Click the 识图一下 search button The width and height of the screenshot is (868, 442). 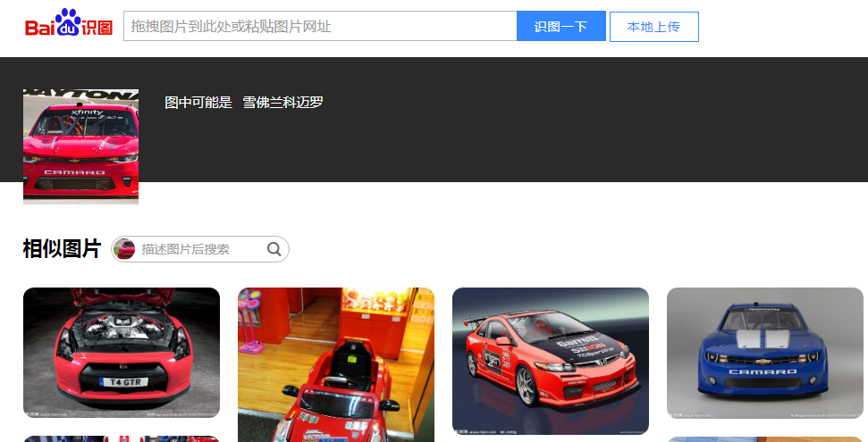click(560, 26)
